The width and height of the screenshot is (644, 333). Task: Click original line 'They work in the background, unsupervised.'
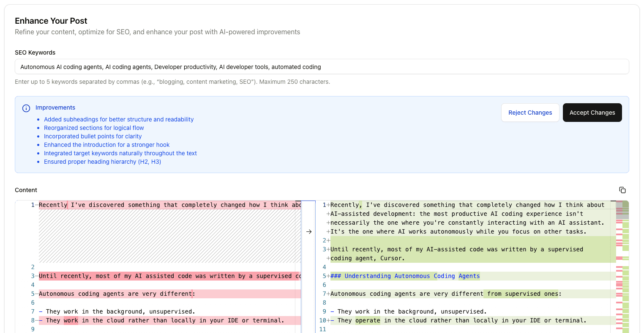coord(117,311)
